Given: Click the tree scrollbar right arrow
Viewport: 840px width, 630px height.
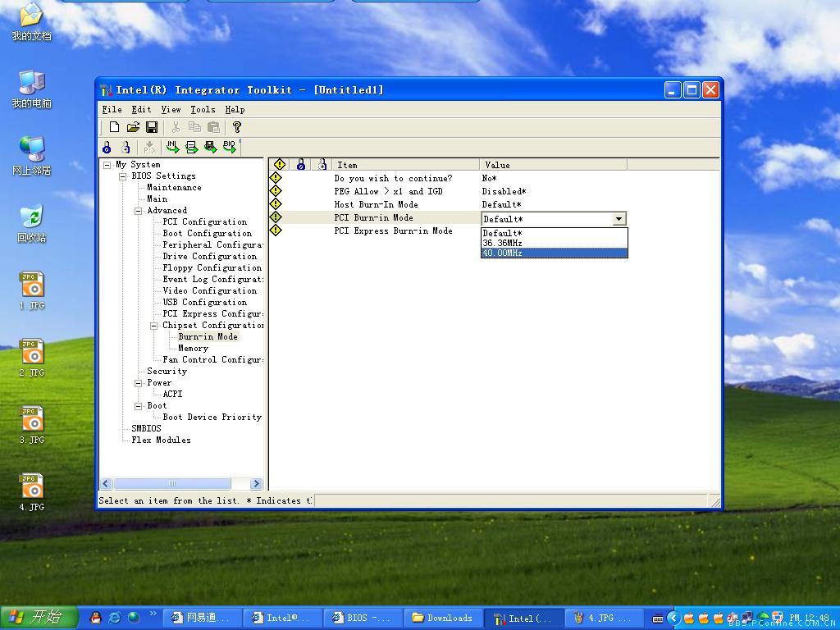Looking at the screenshot, I should [x=256, y=484].
